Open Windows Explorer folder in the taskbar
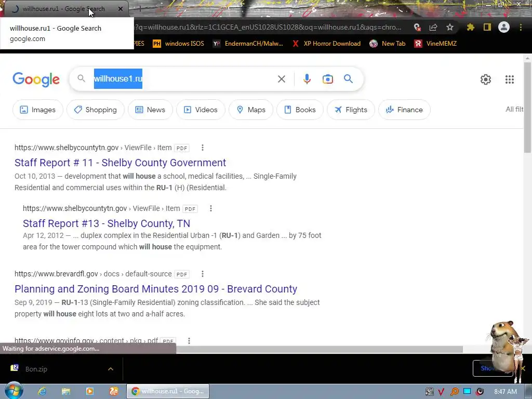 (66, 392)
